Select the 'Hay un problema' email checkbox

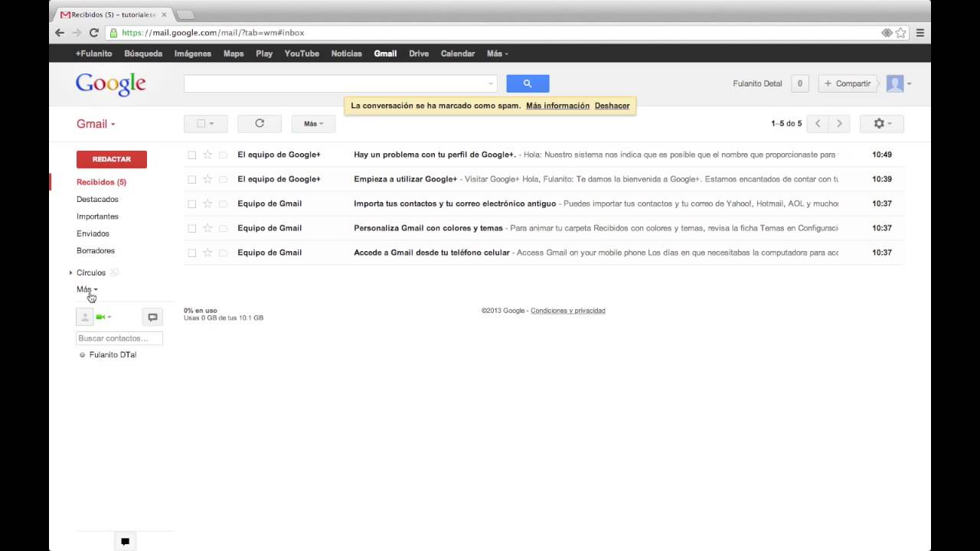(191, 155)
